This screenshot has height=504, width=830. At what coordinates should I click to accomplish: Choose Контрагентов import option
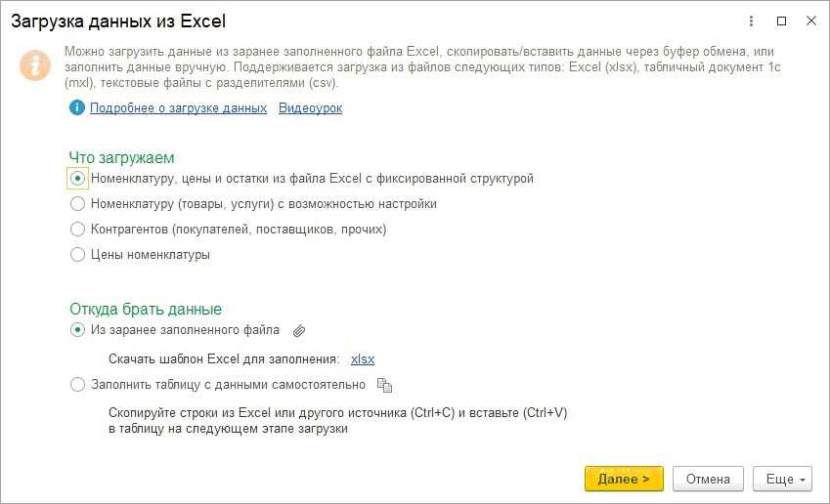tap(78, 230)
